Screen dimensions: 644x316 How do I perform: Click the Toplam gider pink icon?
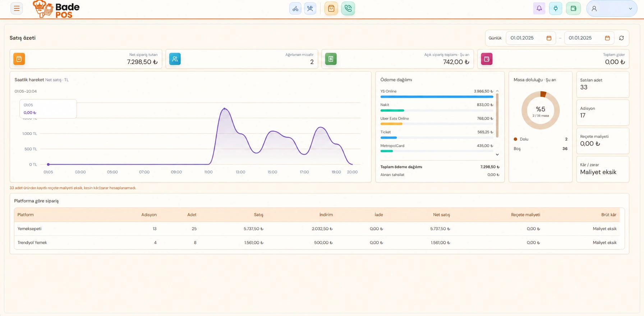[487, 59]
